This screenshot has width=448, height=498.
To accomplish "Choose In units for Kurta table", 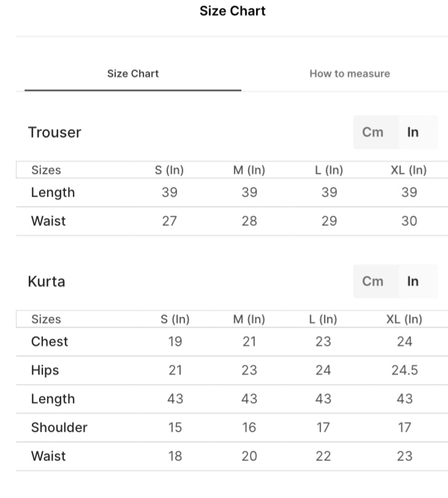I will coord(413,281).
